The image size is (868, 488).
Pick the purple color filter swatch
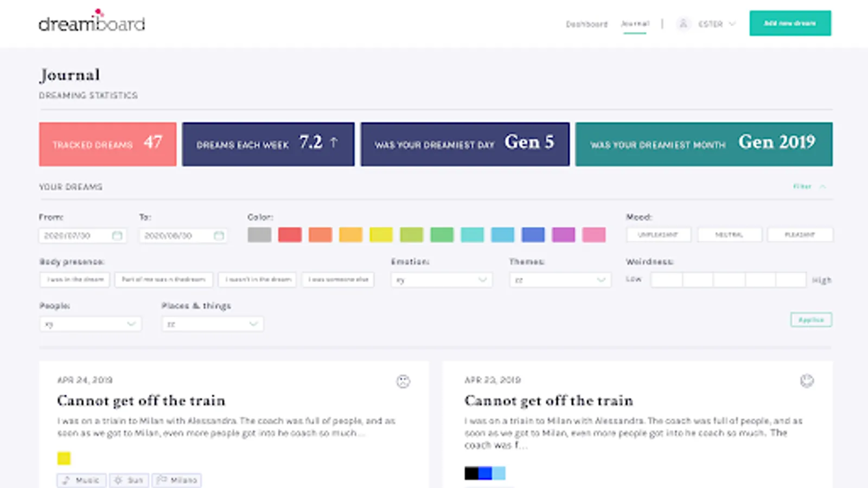tap(563, 235)
